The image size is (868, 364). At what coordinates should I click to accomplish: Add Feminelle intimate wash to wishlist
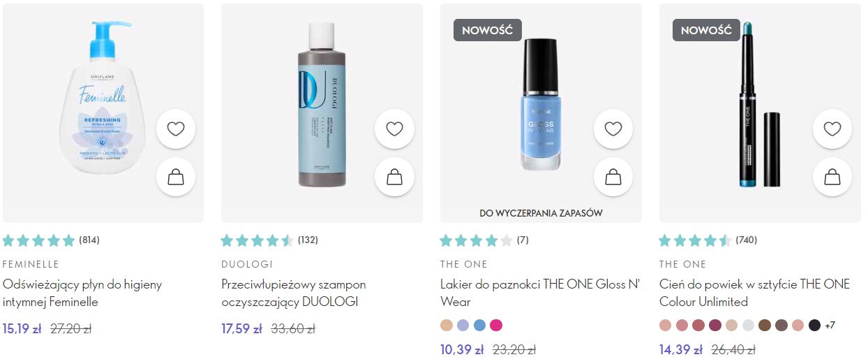tap(176, 129)
